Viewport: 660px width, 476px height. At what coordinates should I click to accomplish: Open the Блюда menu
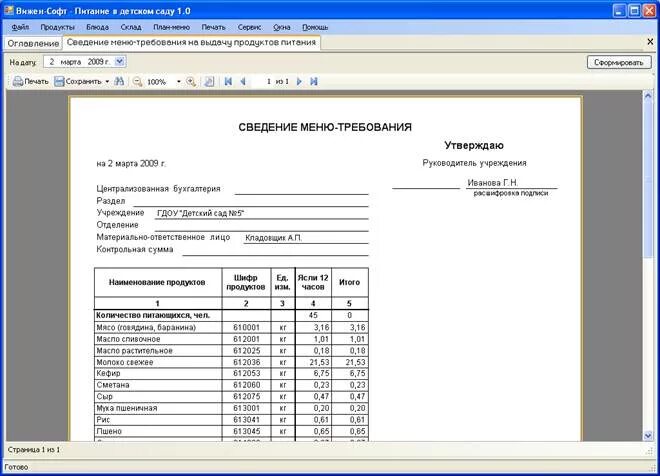click(x=98, y=27)
